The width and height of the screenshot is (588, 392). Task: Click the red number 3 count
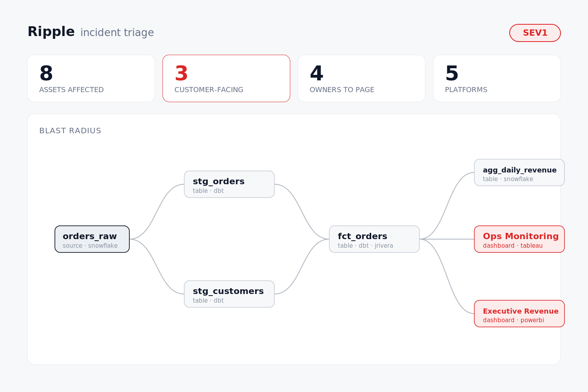pyautogui.click(x=181, y=73)
